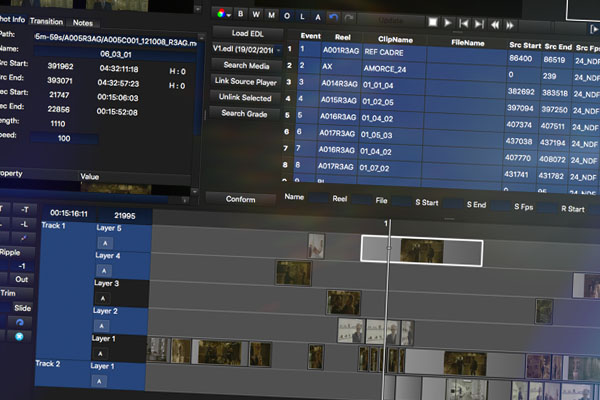Click the Ripple mode button
This screenshot has height=400, width=600.
[11, 252]
